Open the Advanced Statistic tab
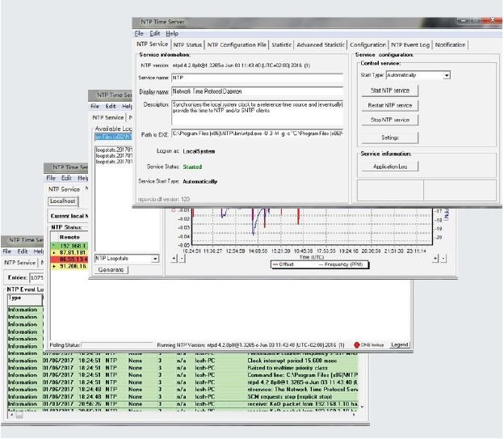 pos(320,44)
